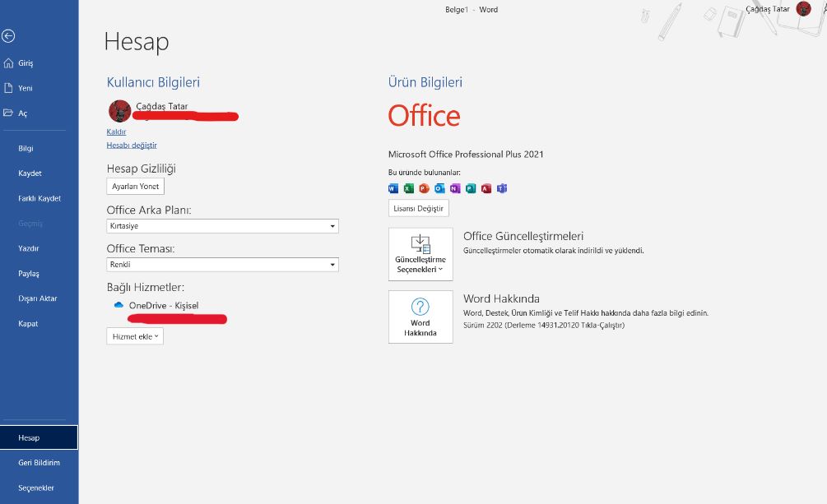Click Kapat to close the document
The image size is (827, 504).
point(28,324)
